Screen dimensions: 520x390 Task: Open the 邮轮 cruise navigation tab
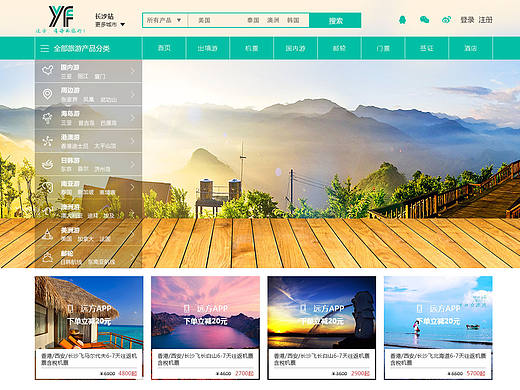[x=339, y=48]
